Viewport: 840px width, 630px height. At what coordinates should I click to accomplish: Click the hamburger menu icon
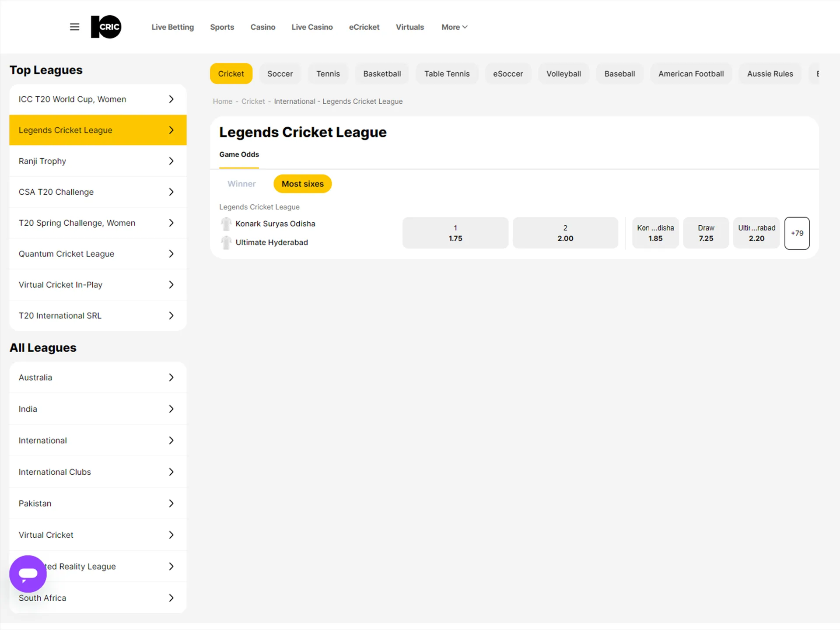(74, 27)
